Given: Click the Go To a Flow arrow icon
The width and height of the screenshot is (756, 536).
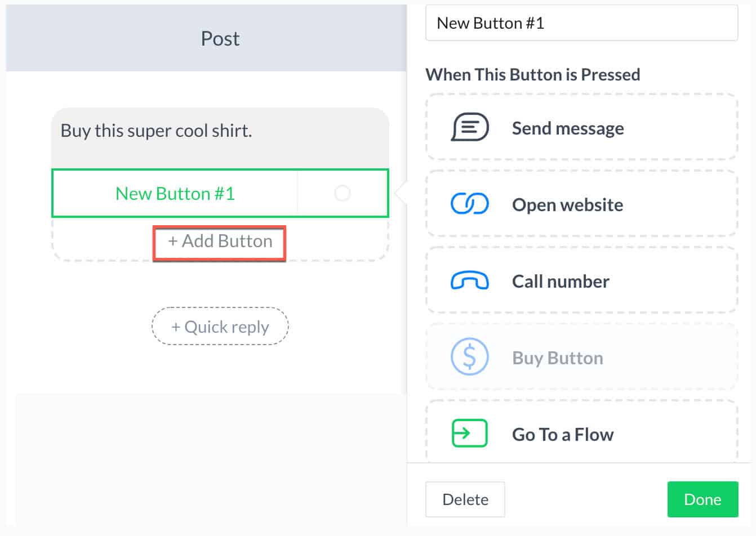Looking at the screenshot, I should tap(469, 434).
